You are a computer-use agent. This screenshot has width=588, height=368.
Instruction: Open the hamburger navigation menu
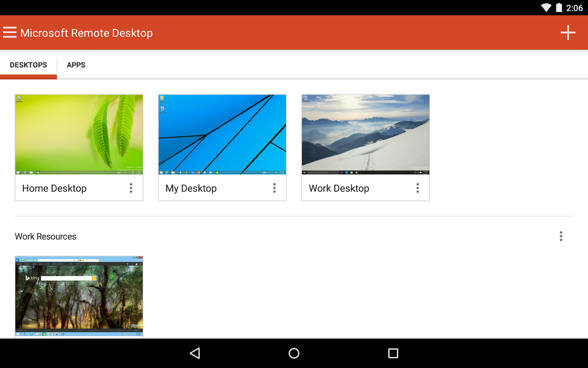click(x=10, y=33)
